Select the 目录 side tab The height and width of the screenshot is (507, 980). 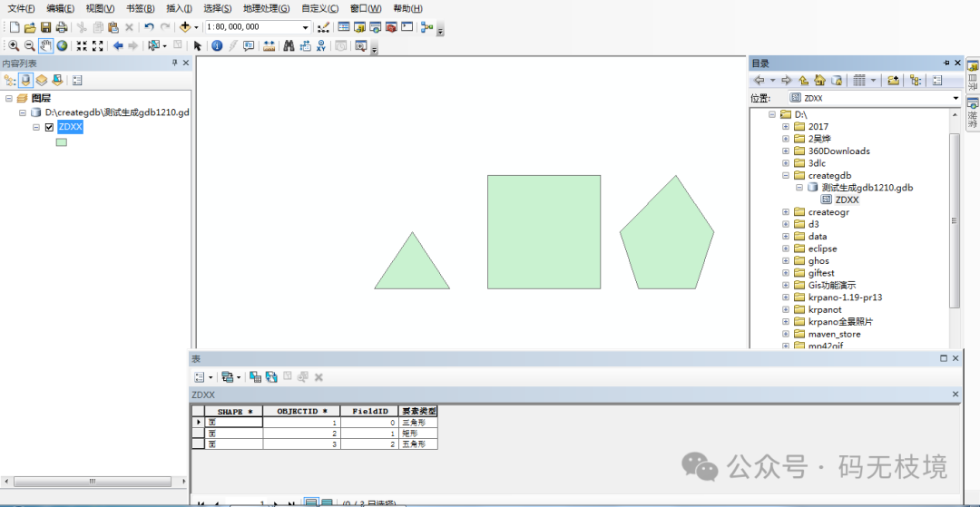click(973, 75)
